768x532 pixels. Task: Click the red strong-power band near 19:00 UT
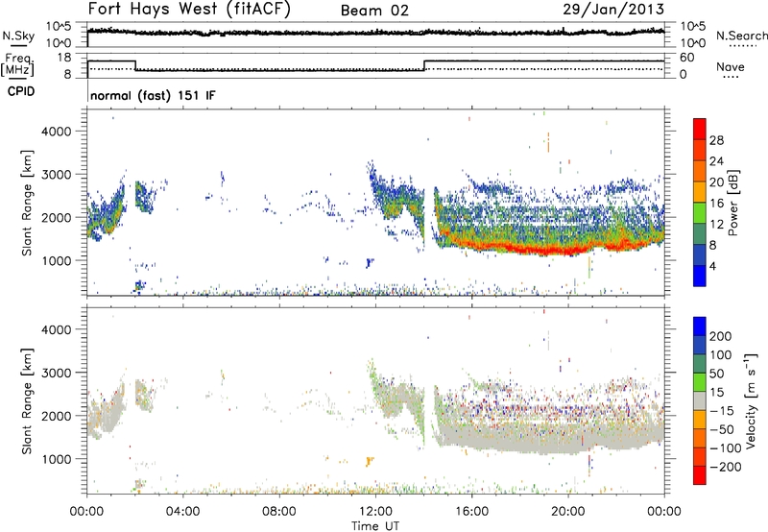[x=543, y=251]
